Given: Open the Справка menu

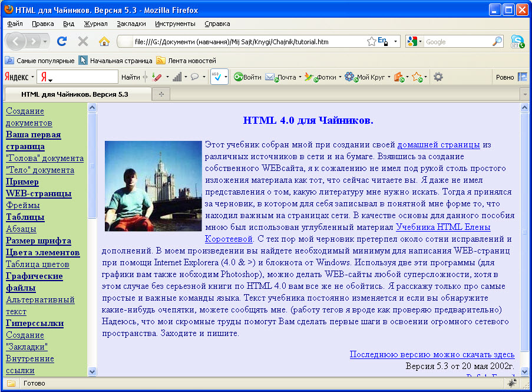Looking at the screenshot, I should pos(217,24).
